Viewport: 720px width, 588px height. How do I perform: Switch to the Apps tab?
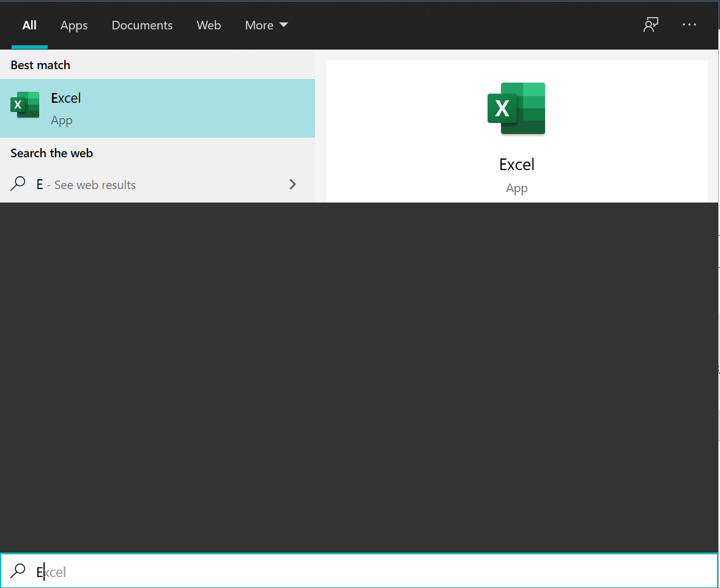pos(74,25)
